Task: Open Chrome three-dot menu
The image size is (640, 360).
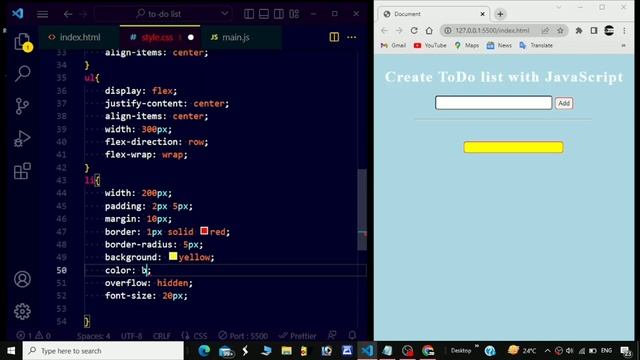Action: [x=624, y=31]
